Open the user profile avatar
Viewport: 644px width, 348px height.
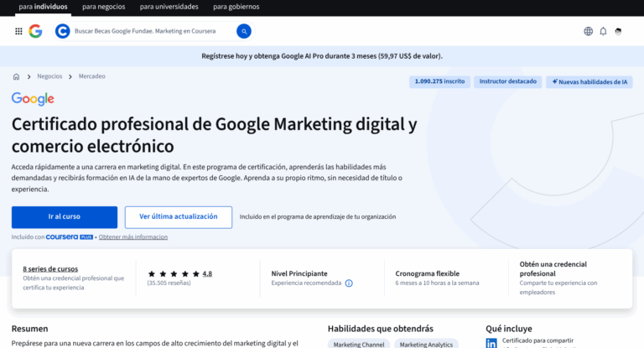point(618,31)
